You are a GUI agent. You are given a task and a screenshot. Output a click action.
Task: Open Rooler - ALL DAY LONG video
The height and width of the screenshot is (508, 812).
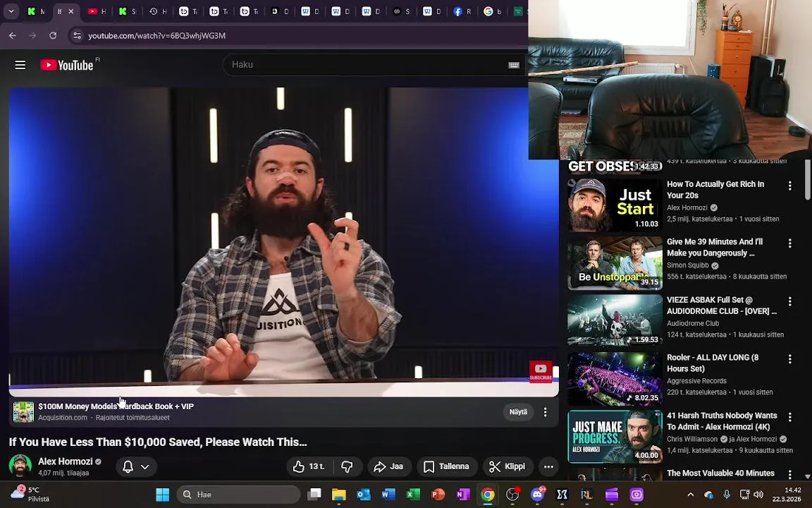[x=713, y=363]
